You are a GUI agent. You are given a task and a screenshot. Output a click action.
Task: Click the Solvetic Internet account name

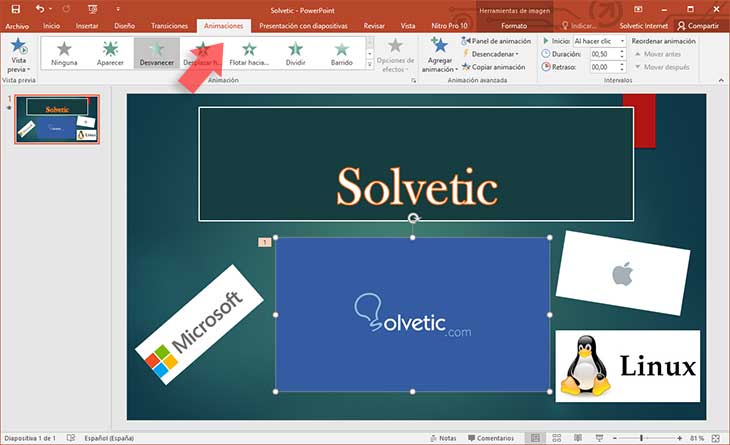[643, 26]
